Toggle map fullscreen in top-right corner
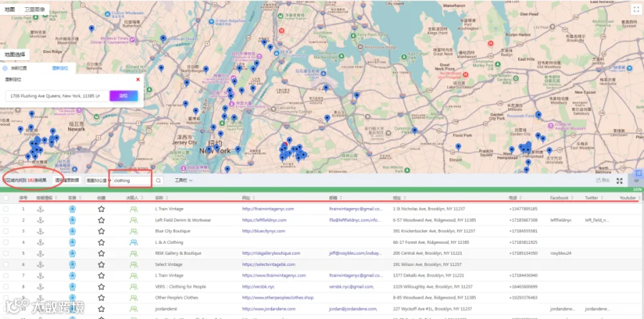Screen dimensions: 644x319 (633, 9)
